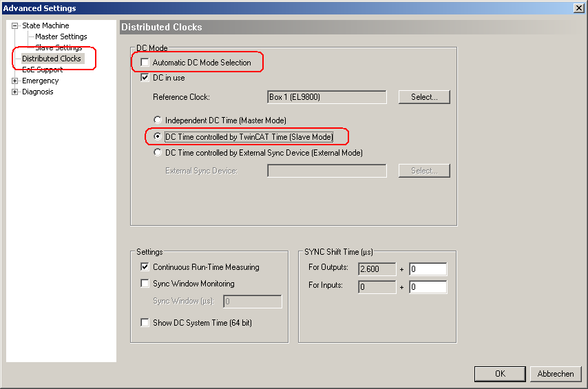This screenshot has height=389, width=588.
Task: Enable Automatic DC Mode Selection checkbox
Action: coord(145,63)
